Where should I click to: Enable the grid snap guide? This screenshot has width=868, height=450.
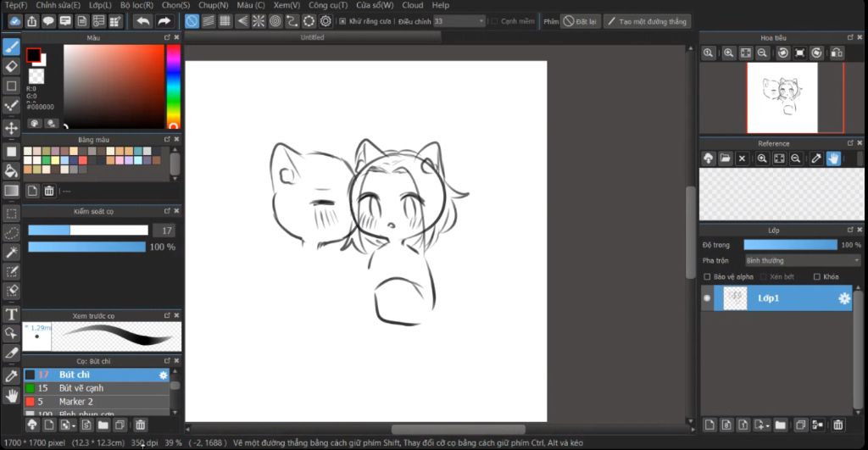(x=225, y=21)
